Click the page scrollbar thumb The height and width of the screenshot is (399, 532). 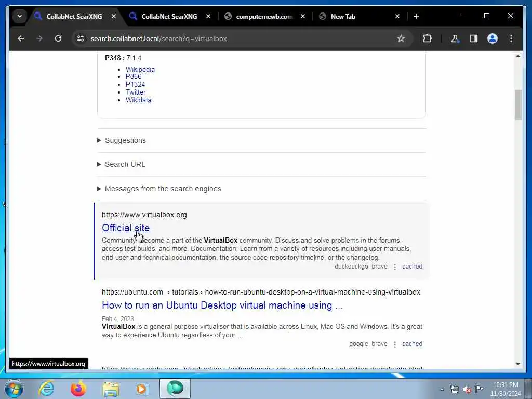pos(518,105)
